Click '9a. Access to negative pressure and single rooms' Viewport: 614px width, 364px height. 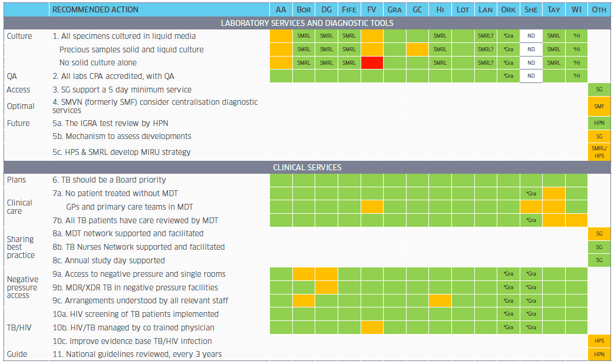coord(139,274)
